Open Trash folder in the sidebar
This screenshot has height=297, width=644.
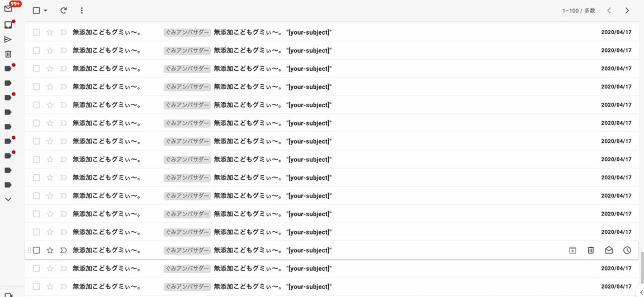click(x=8, y=54)
